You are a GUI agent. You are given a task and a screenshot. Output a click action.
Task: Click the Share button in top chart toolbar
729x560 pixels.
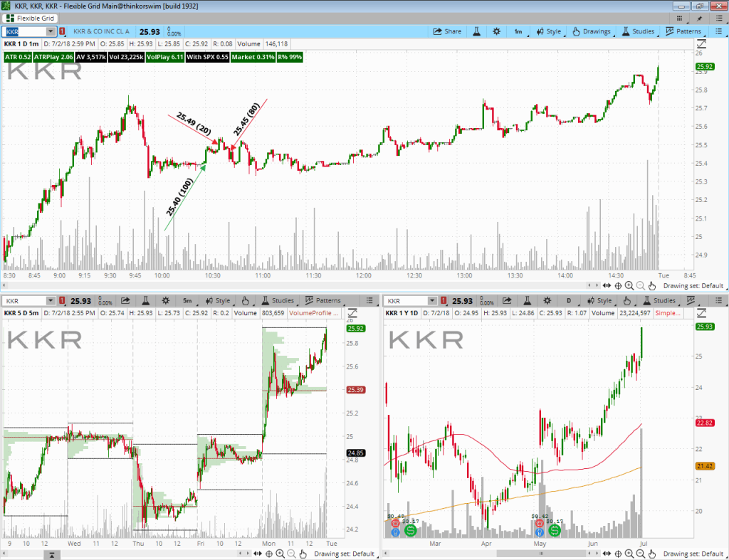coord(447,31)
